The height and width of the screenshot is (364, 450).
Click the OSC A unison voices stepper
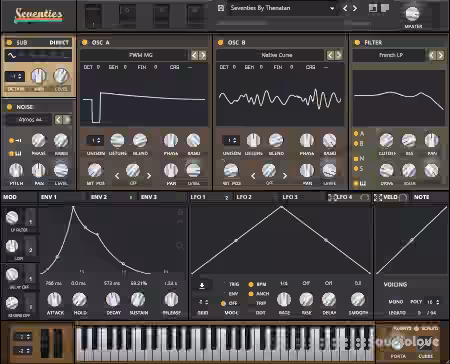point(95,140)
